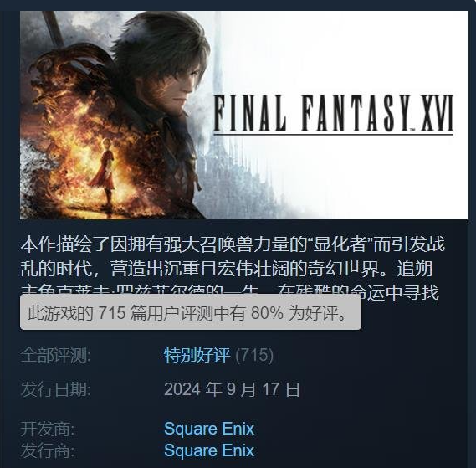Image resolution: width=476 pixels, height=468 pixels.
Task: Click the review tooltip about 715 user reviews
Action: tap(191, 312)
